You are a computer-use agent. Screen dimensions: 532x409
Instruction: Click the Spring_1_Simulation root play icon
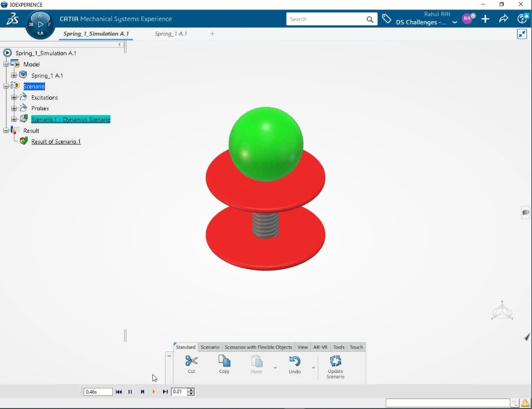coord(7,53)
